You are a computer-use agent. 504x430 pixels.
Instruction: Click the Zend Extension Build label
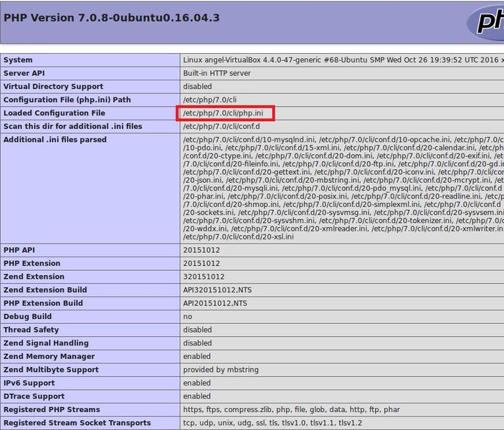45,290
